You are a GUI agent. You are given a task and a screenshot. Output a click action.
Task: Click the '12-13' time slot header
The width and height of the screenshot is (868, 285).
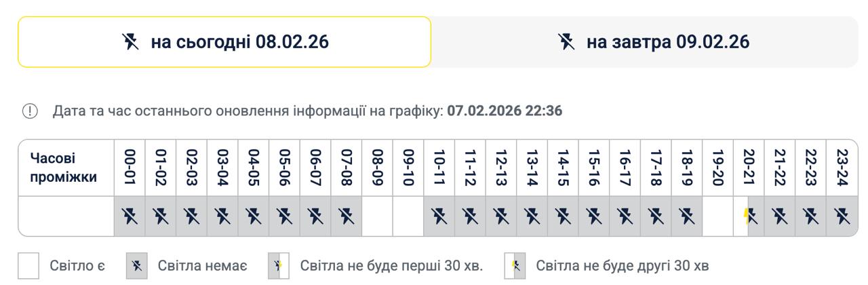tap(501, 168)
